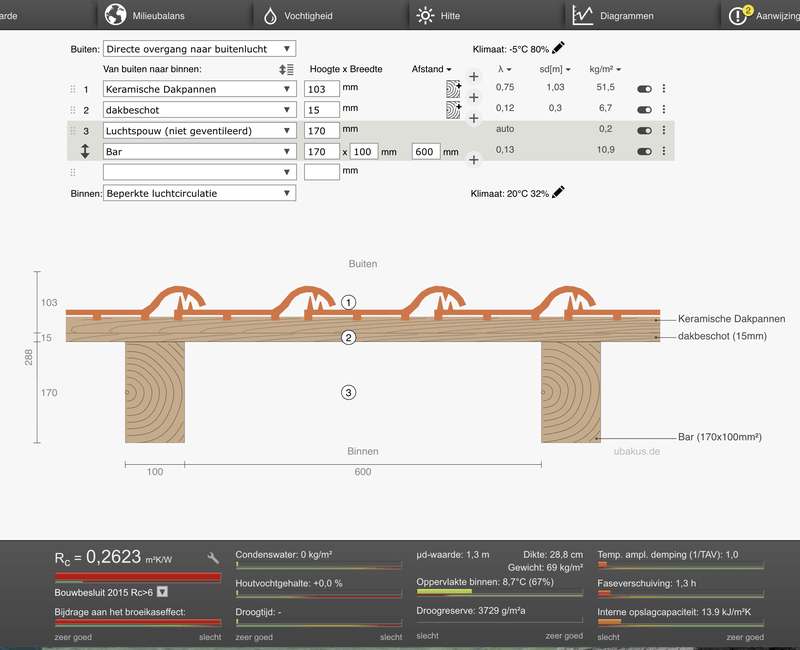Click the Vochtigheid droplet icon
This screenshot has height=650, width=800.
click(x=271, y=16)
